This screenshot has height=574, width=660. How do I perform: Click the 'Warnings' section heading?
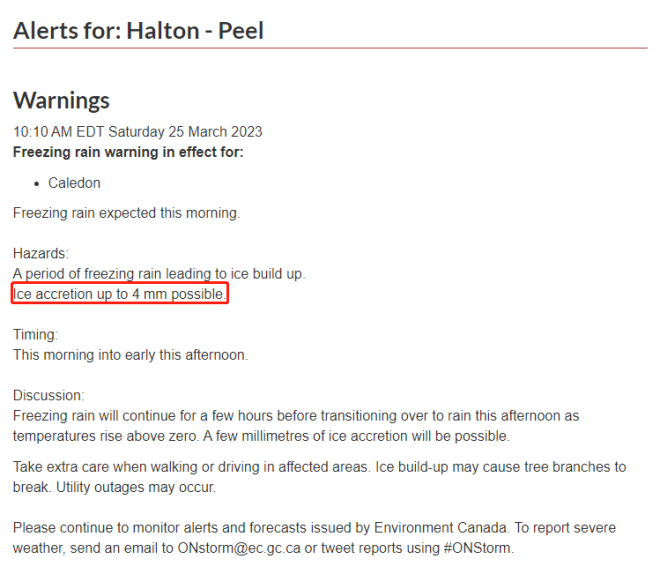[x=61, y=101]
